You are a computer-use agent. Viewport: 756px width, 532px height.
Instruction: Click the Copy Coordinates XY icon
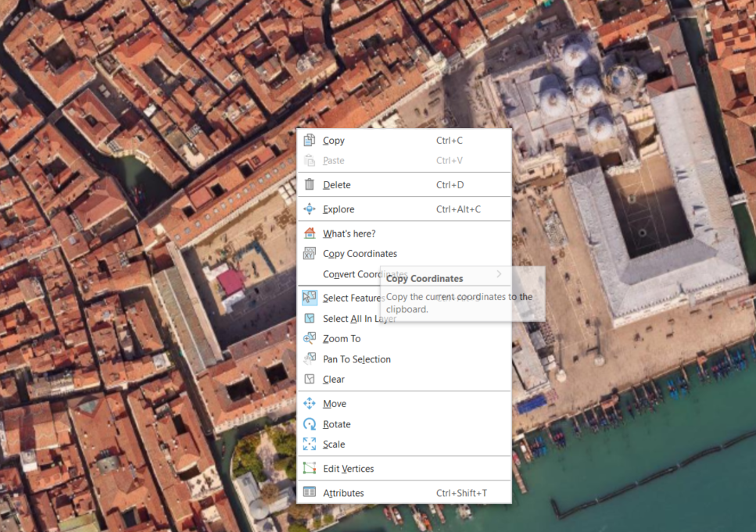[x=310, y=253]
